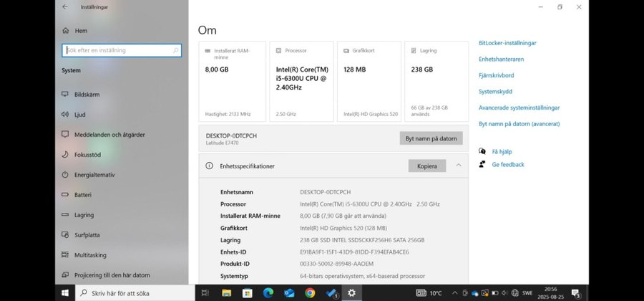This screenshot has height=301, width=644.
Task: Launch Google Chrome from the taskbar
Action: 310,293
